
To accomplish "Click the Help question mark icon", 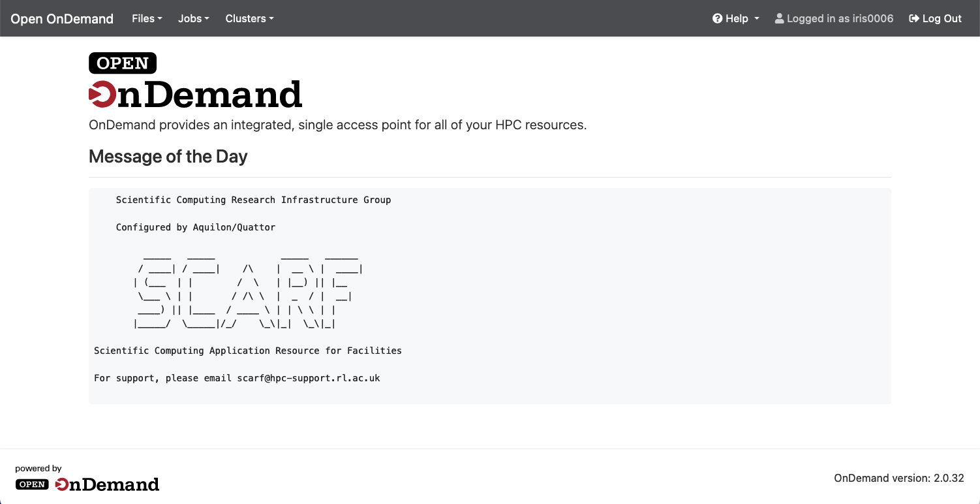I will pos(717,18).
